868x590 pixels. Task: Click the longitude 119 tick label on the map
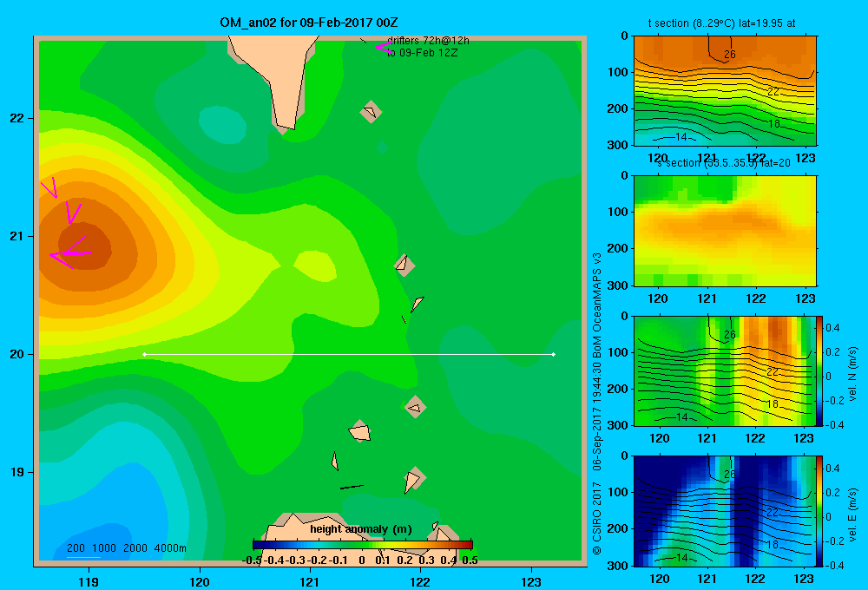[x=89, y=581]
